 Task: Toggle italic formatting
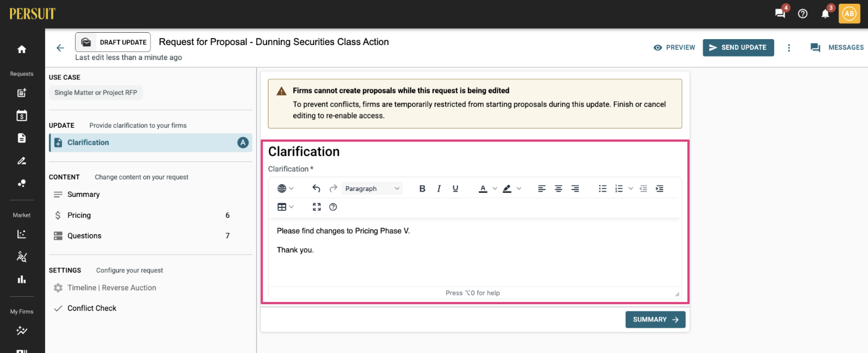439,188
